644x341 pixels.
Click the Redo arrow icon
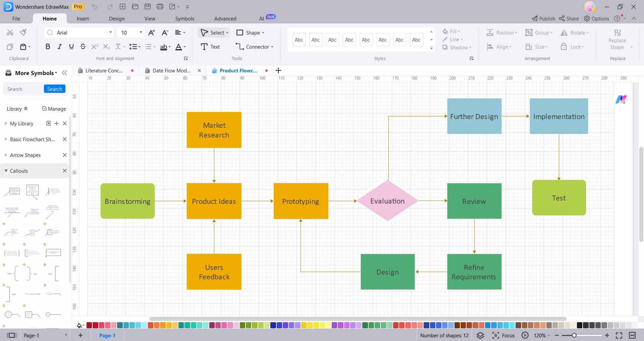(110, 7)
